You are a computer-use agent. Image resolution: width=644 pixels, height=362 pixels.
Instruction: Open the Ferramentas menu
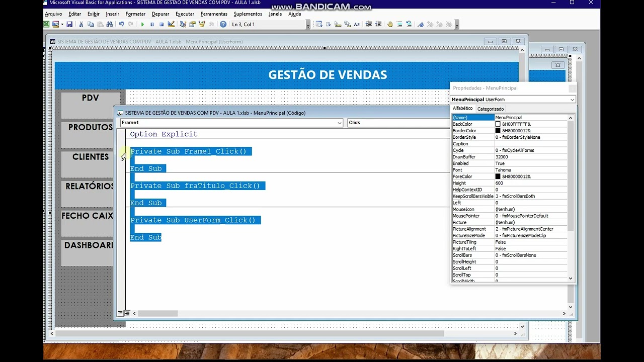pos(214,14)
